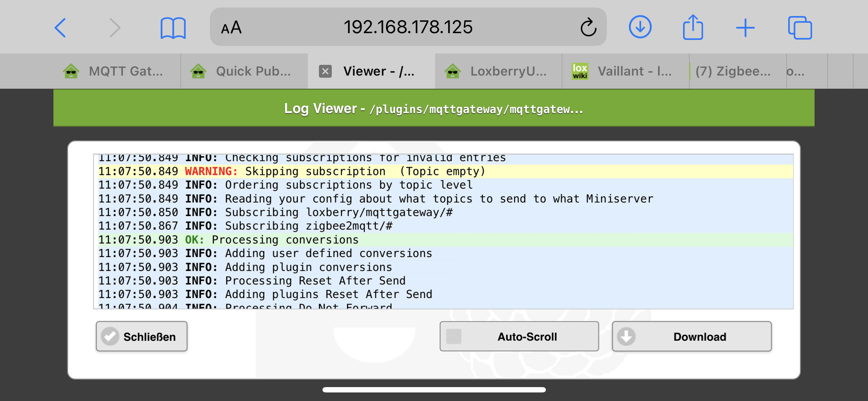
Task: Tap the 192.168.178.125 address field
Action: pos(408,27)
